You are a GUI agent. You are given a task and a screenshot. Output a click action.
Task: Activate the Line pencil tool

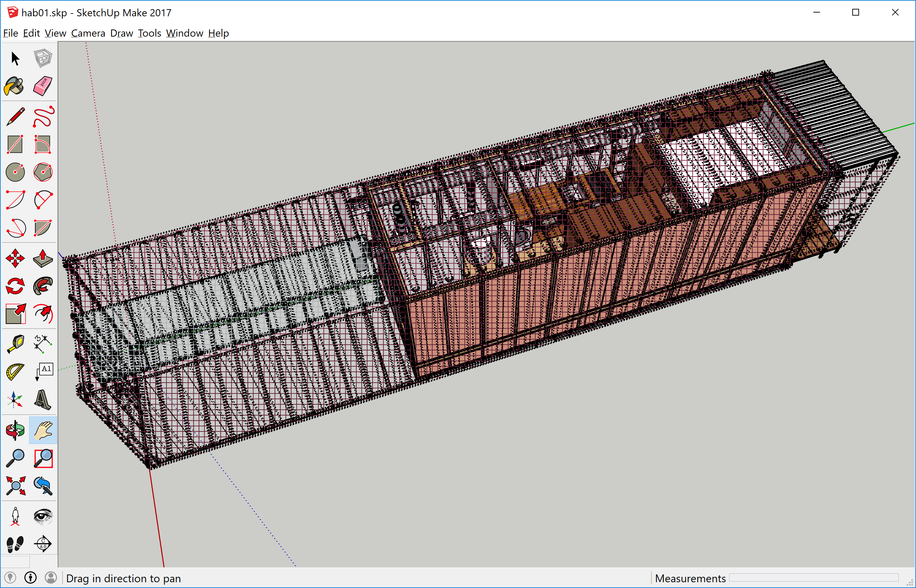(15, 117)
